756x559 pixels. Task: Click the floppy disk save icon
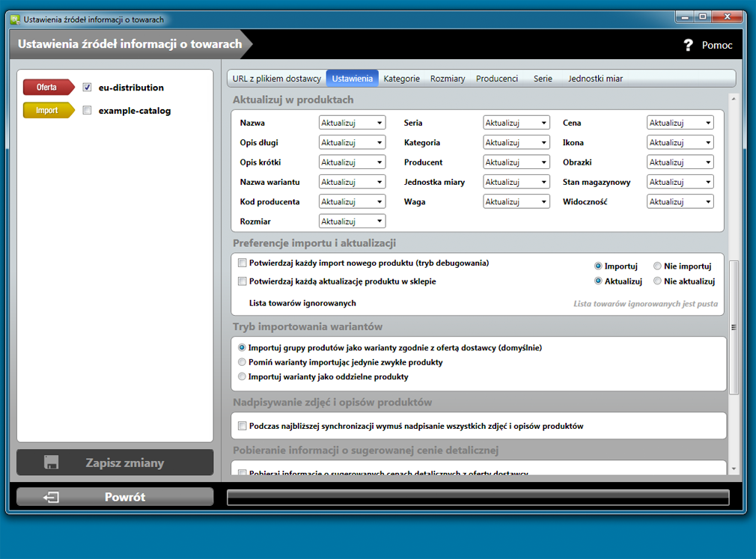pyautogui.click(x=52, y=462)
